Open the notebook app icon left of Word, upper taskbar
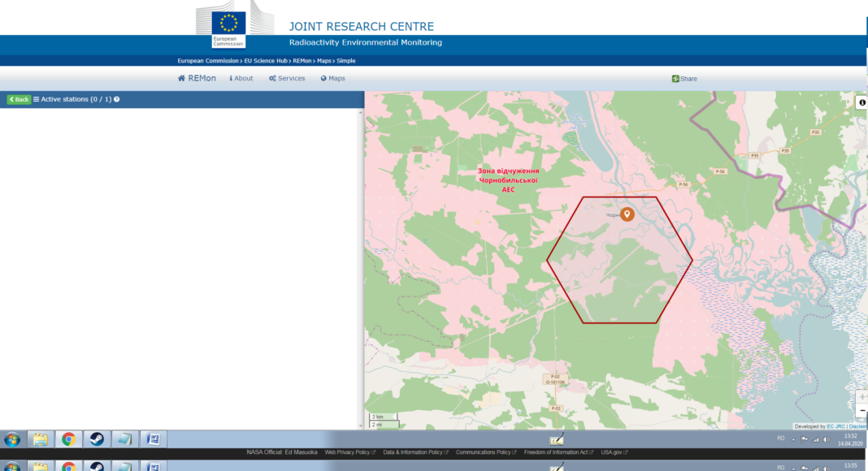The width and height of the screenshot is (868, 471). click(125, 439)
